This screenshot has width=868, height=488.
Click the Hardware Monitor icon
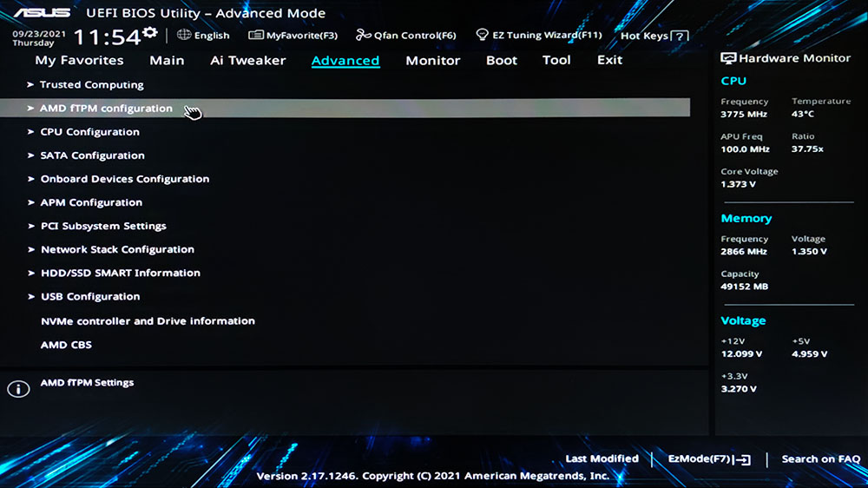(728, 58)
